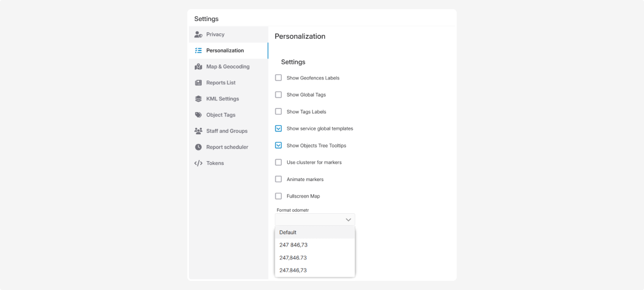Click the Map & Geocoding map icon

point(198,67)
